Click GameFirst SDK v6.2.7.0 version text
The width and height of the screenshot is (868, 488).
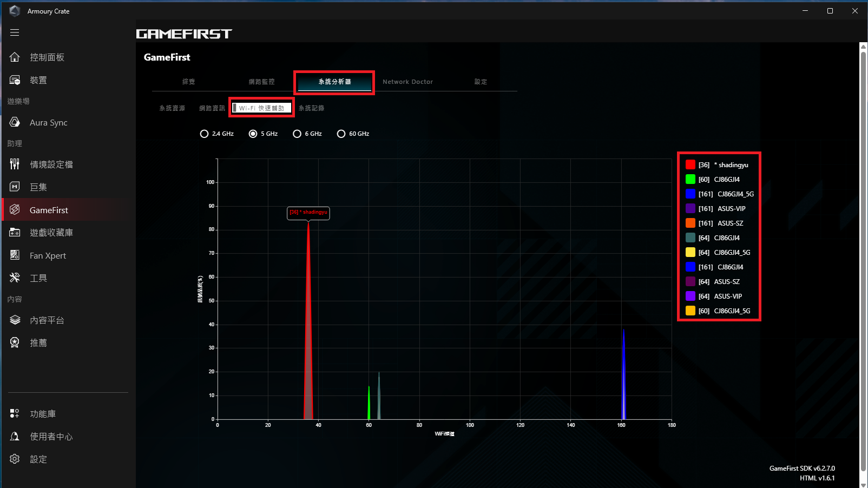pyautogui.click(x=802, y=469)
